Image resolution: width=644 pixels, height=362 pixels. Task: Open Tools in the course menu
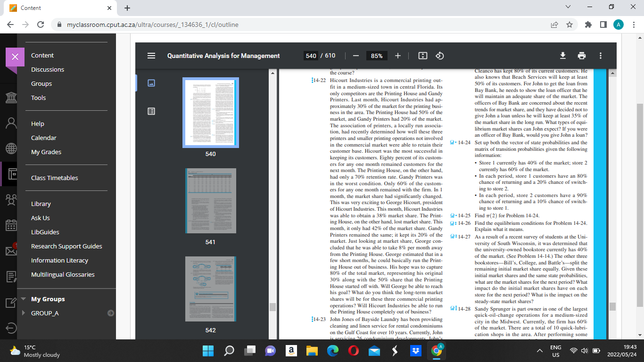point(39,98)
